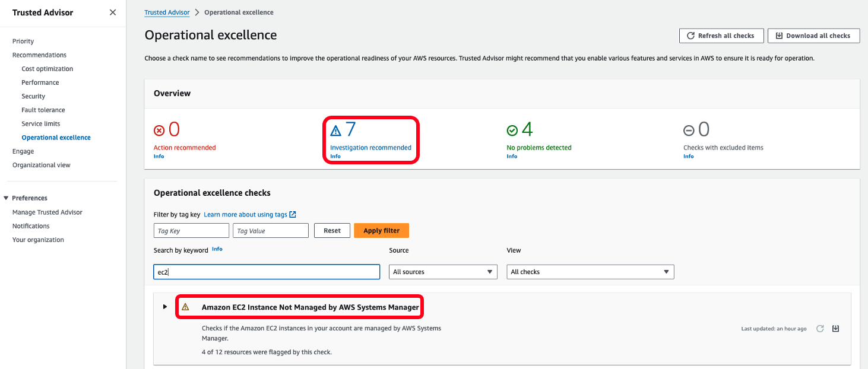Close the Trusted Advisor side panel

pos(113,12)
